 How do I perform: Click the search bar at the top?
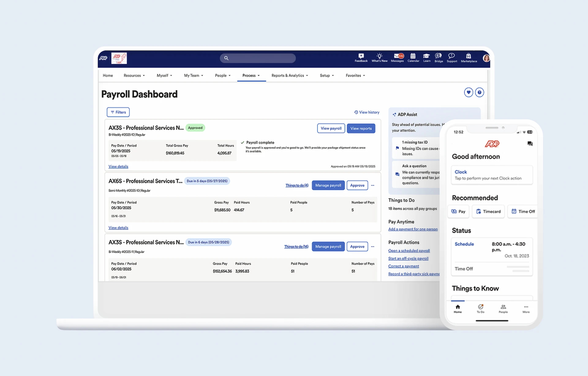click(258, 58)
